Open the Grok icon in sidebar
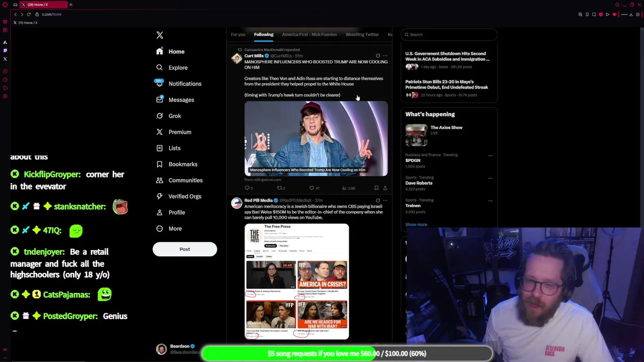Screen dimensions: 644x362 click(x=159, y=116)
